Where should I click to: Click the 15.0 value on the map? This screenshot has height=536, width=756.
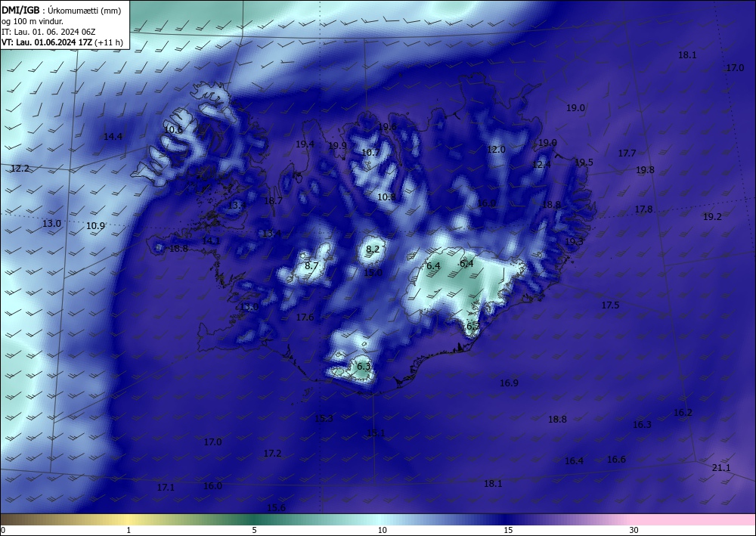(x=373, y=273)
